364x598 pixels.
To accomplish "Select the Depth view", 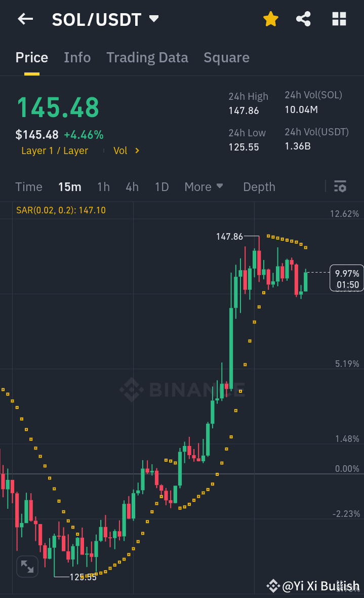I will pyautogui.click(x=259, y=186).
